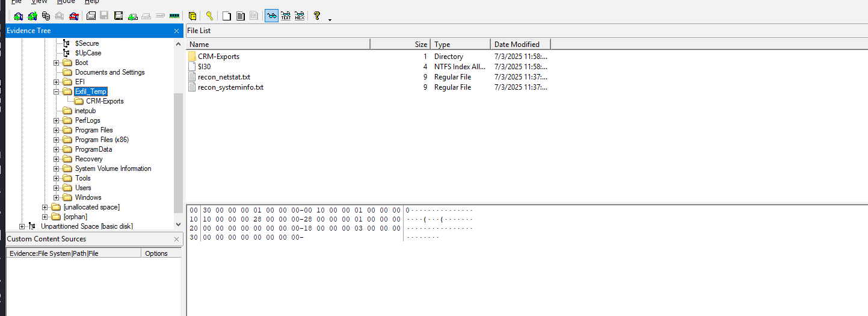This screenshot has height=316, width=868.
Task: Select CRM-Exports subfolder in Evidence Tree
Action: [105, 101]
